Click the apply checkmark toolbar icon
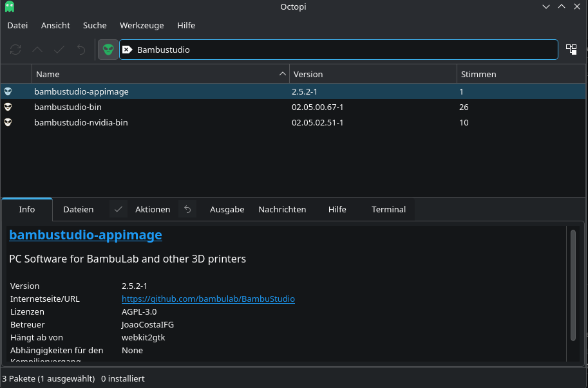The height and width of the screenshot is (388, 588). point(59,50)
